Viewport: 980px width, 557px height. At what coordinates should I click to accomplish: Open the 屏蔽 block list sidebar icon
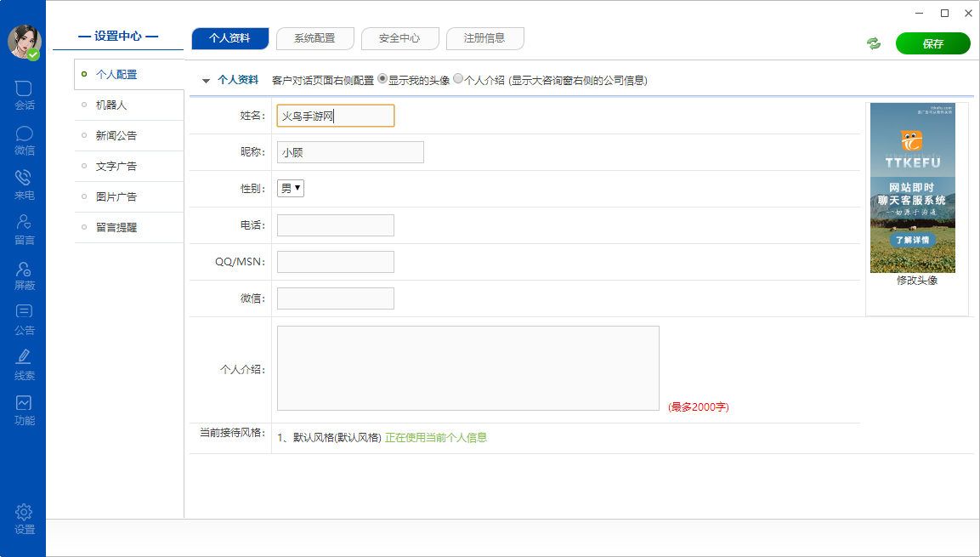[x=24, y=276]
